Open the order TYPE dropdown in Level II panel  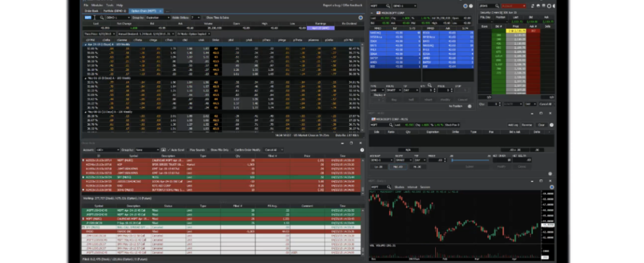[377, 90]
